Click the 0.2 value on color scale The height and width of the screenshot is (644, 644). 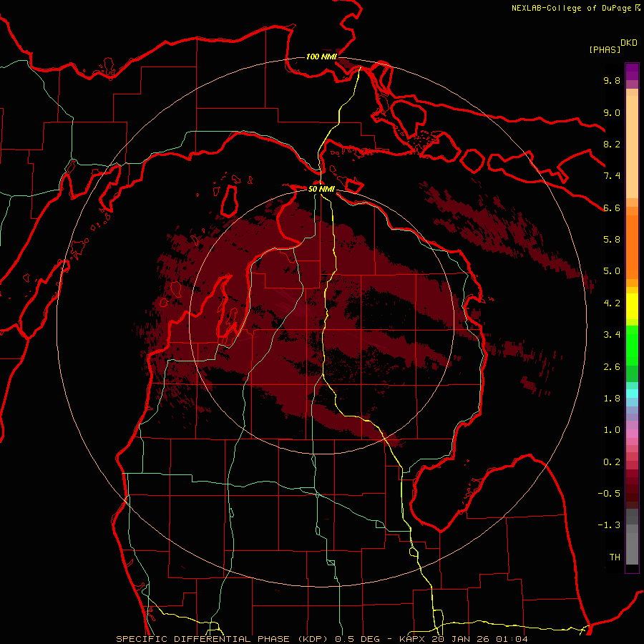tap(612, 462)
